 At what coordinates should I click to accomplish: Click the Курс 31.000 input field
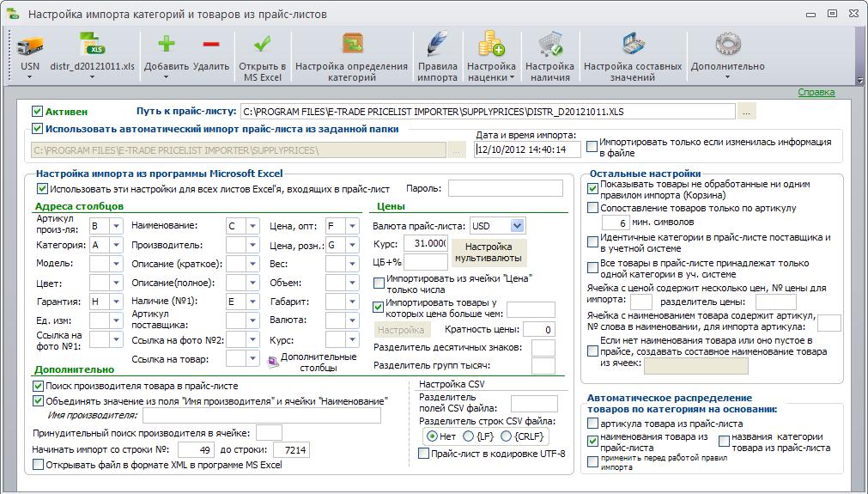[x=425, y=243]
